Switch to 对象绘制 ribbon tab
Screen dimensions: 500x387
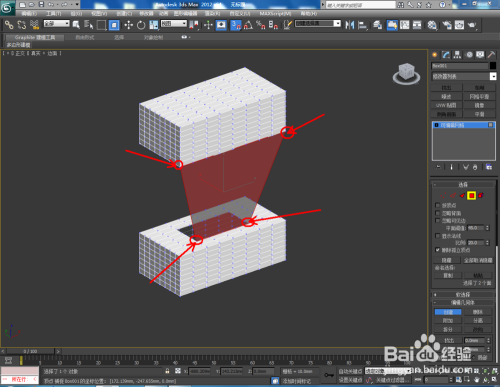tap(153, 37)
